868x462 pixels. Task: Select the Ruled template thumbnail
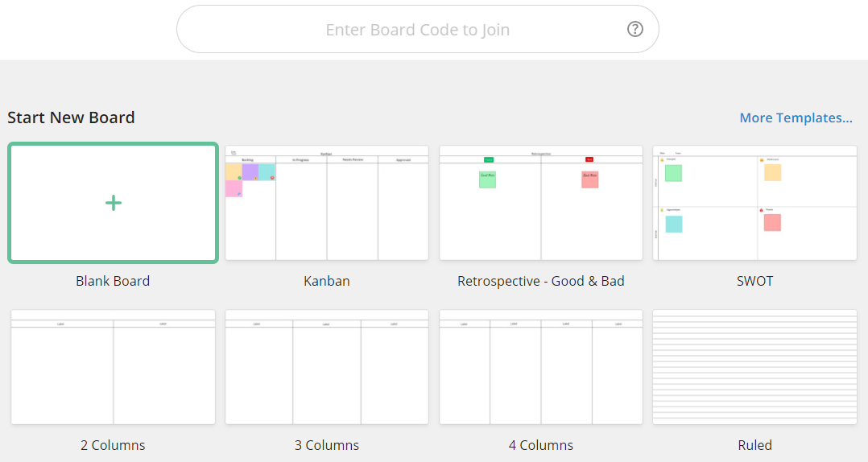(x=755, y=367)
